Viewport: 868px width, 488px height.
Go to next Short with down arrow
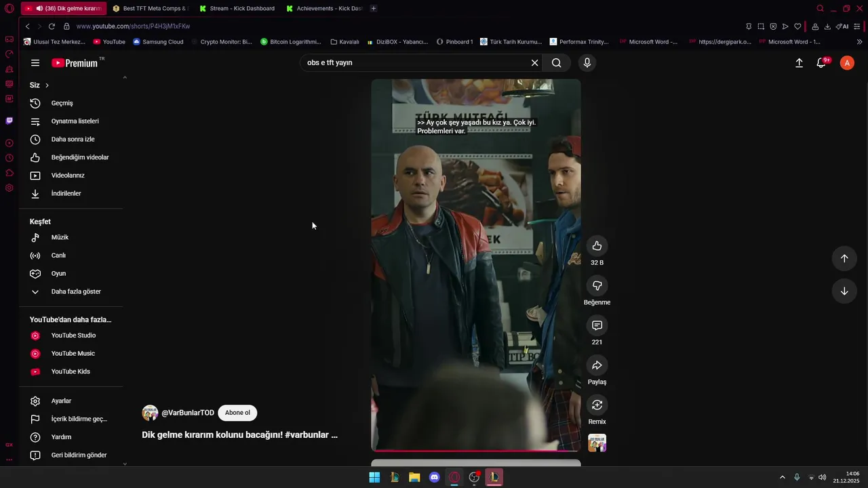[844, 291]
